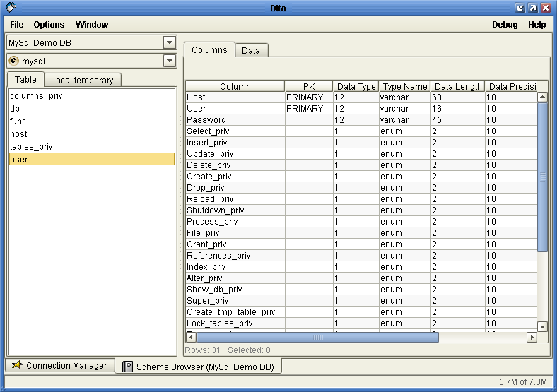
Task: Click the horizontal scrollbar thumb
Action: click(317, 338)
